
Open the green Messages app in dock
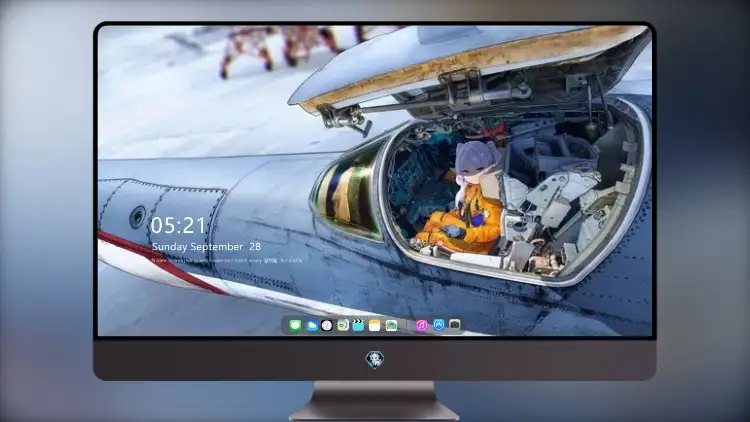[x=295, y=326]
